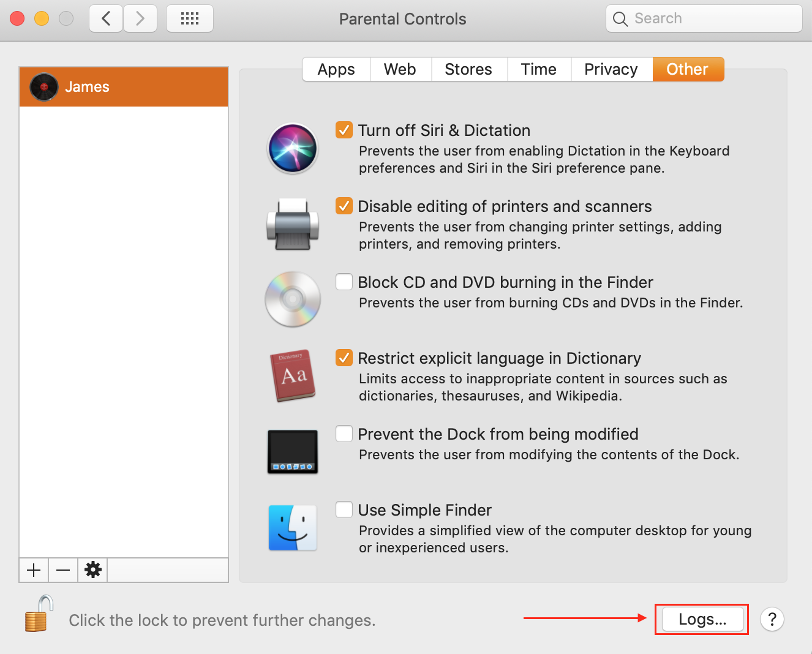
Task: Switch to the Time tab
Action: coord(539,69)
